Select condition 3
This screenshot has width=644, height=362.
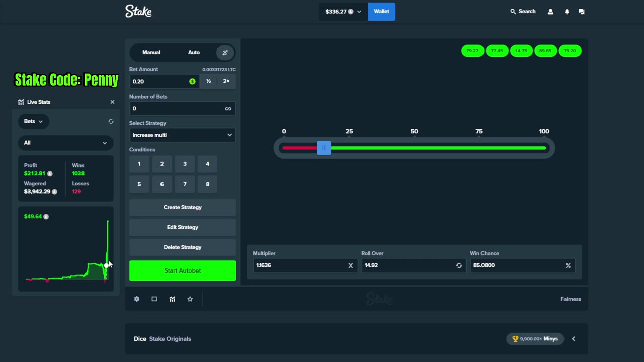tap(185, 164)
